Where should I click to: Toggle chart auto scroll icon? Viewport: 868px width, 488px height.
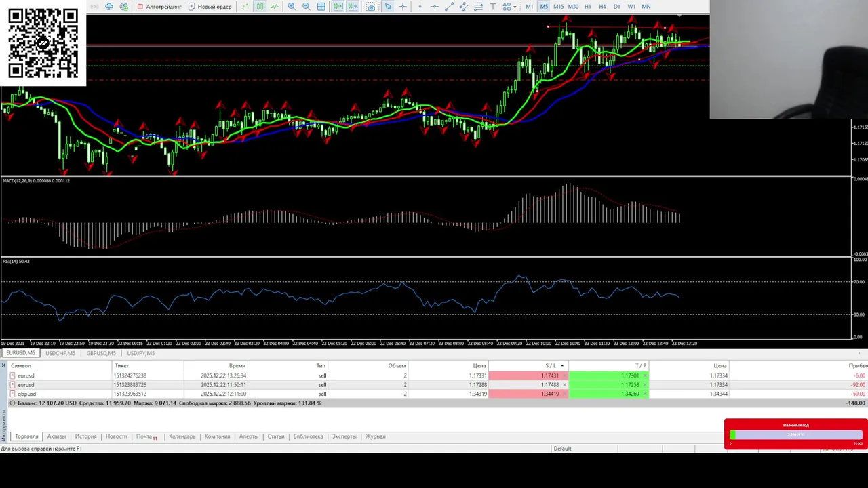tap(338, 6)
